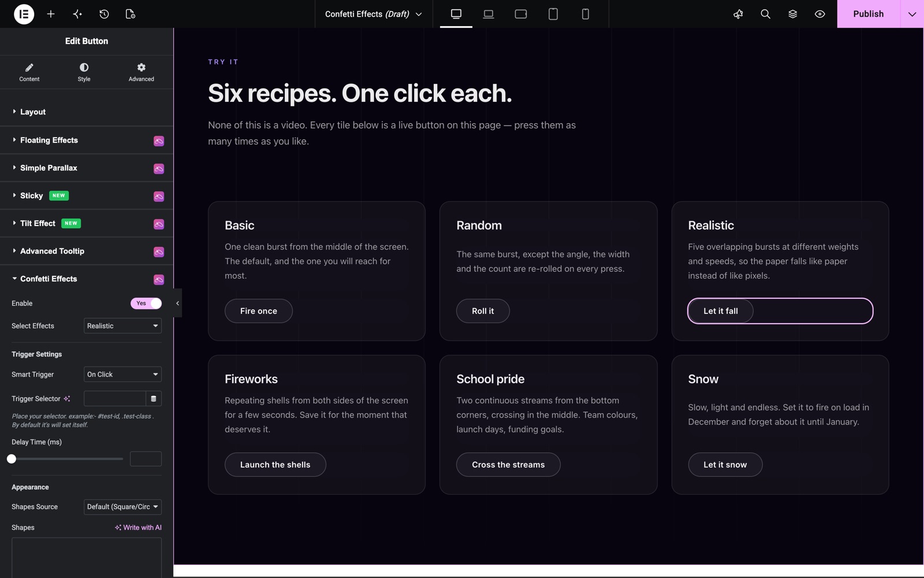Image resolution: width=924 pixels, height=578 pixels.
Task: Switch to laptop device view
Action: pyautogui.click(x=489, y=14)
